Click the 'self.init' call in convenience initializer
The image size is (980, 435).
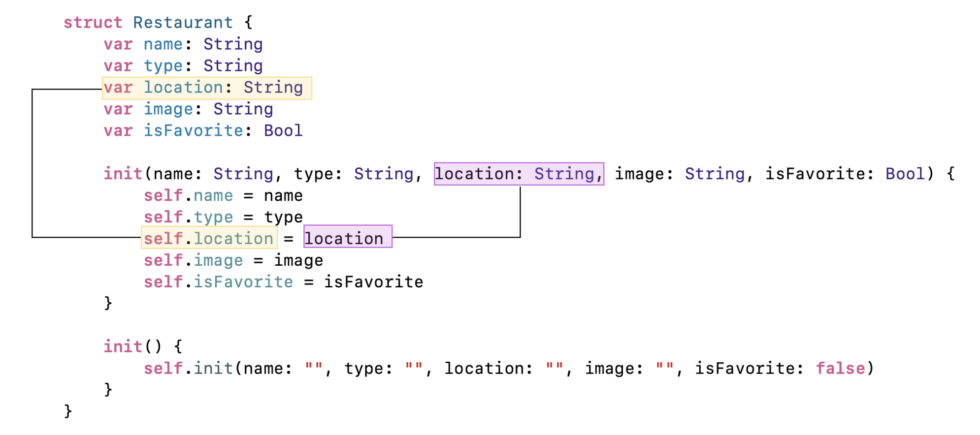188,369
